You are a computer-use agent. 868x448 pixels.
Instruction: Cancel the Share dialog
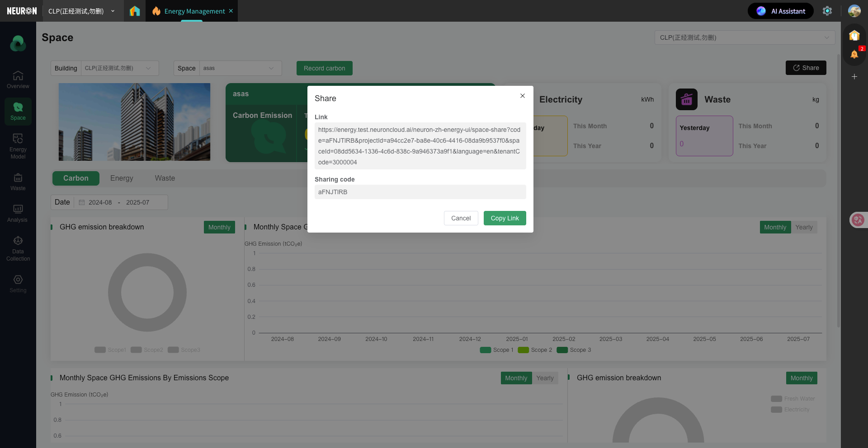tap(461, 218)
